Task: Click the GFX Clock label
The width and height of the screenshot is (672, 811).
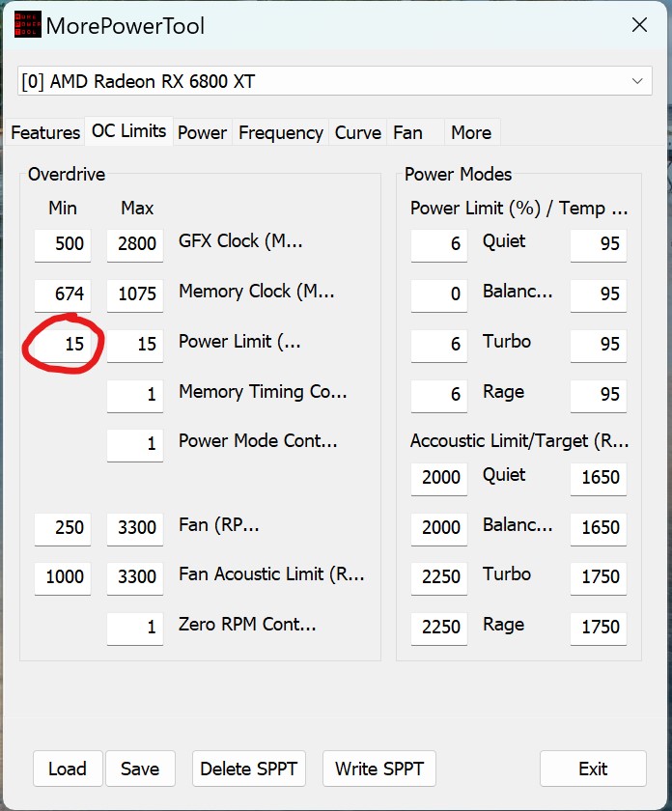Action: [240, 241]
